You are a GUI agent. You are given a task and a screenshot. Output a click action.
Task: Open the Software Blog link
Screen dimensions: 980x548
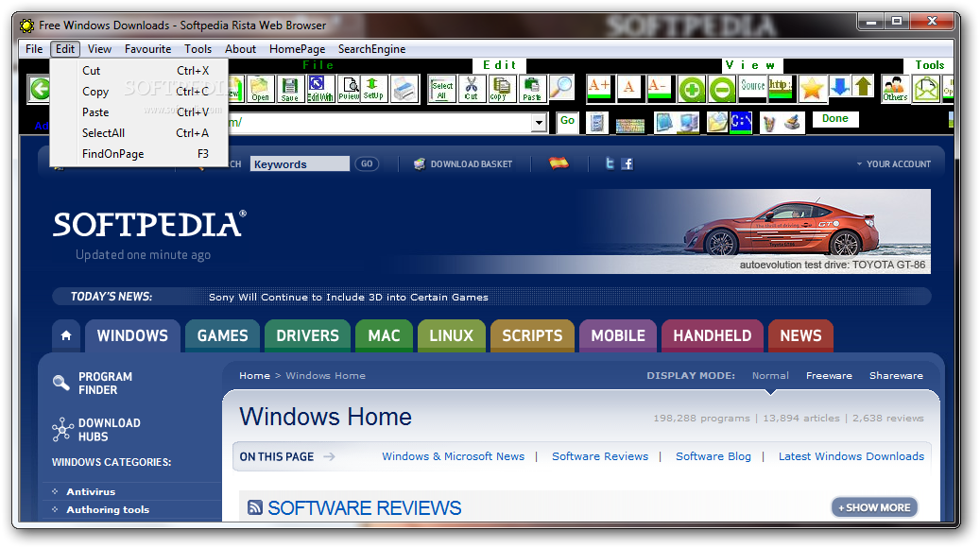(714, 456)
